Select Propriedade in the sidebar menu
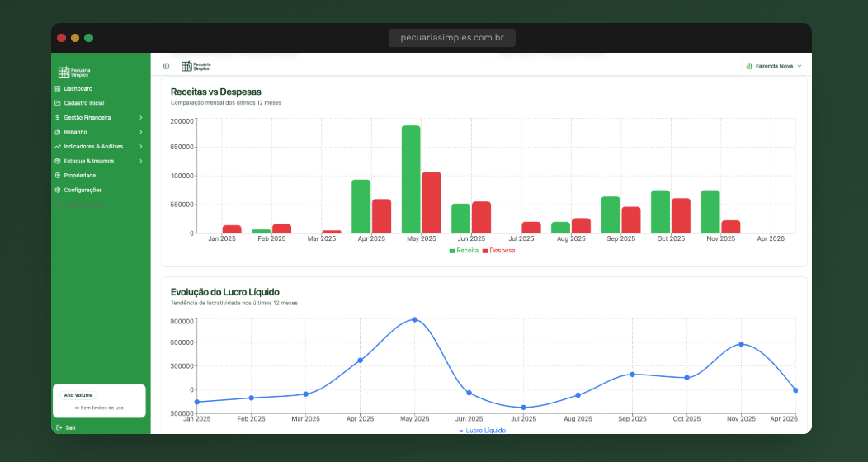Image resolution: width=868 pixels, height=462 pixels. pyautogui.click(x=79, y=175)
